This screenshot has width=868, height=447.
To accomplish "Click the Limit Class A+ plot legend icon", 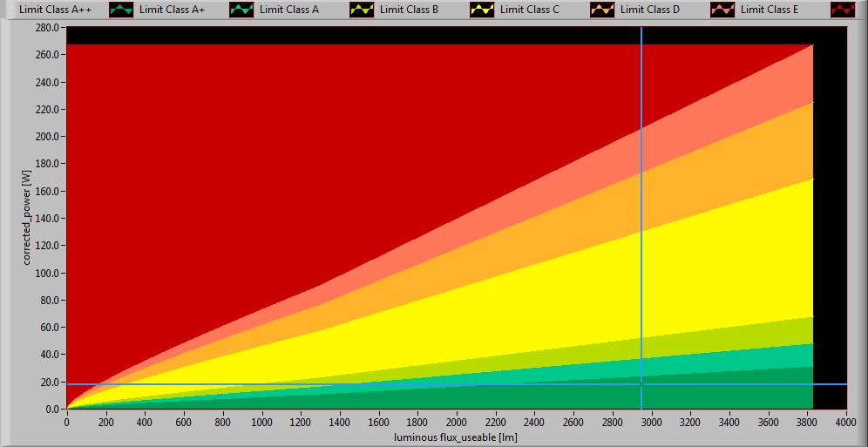I will coord(241,10).
